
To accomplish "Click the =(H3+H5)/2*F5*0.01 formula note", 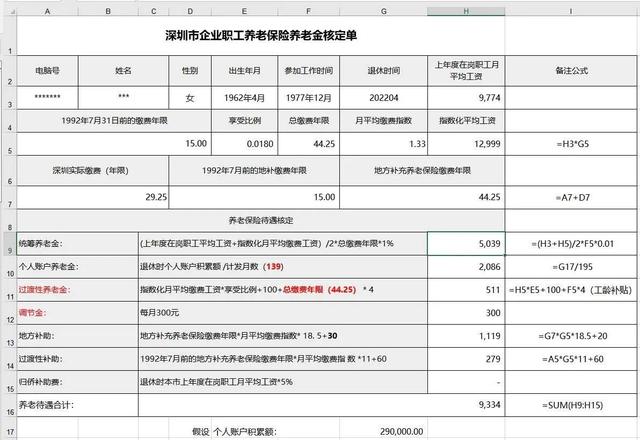I will [572, 244].
